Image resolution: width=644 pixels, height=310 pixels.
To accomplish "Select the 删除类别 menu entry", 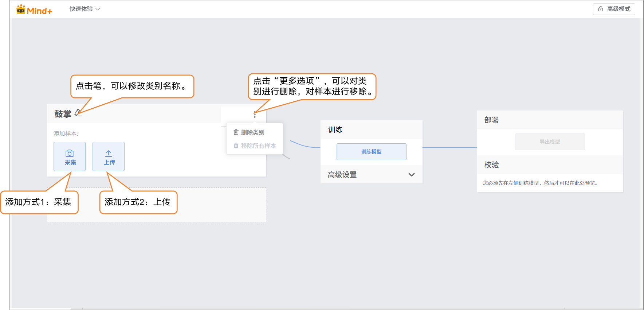I will pos(253,132).
